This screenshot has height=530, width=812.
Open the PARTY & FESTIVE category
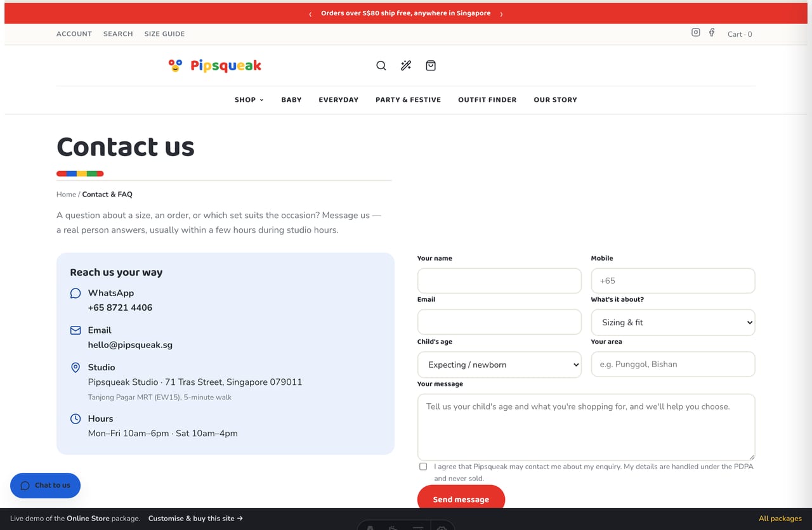[408, 100]
